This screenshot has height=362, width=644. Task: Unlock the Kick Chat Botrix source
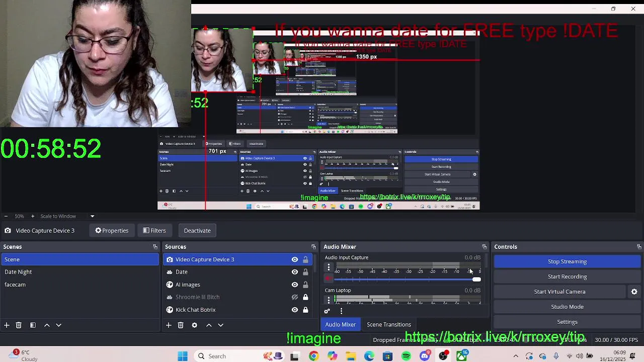pyautogui.click(x=305, y=310)
